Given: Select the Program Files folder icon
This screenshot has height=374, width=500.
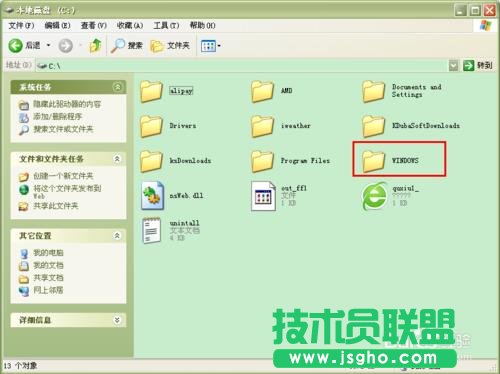Looking at the screenshot, I should [x=263, y=161].
